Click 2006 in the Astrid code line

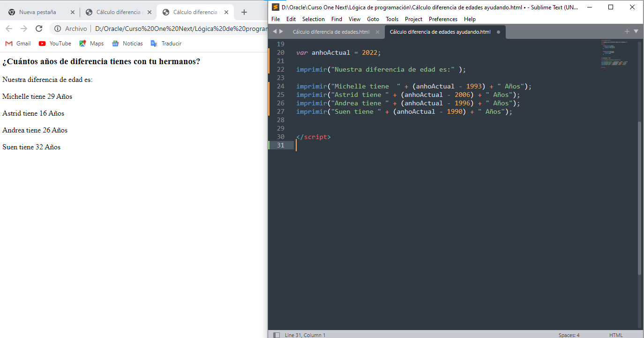(x=462, y=95)
